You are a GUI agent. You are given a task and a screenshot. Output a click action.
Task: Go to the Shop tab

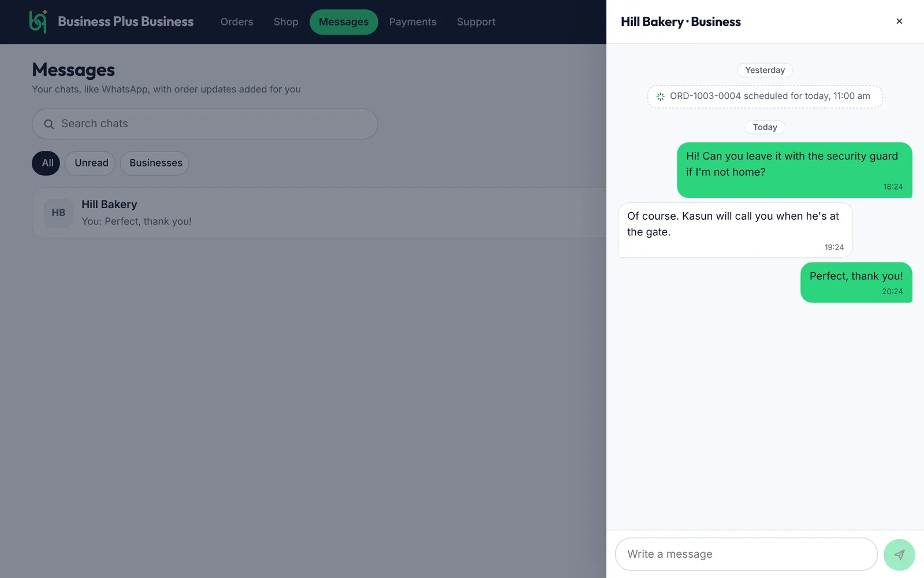[x=286, y=22]
